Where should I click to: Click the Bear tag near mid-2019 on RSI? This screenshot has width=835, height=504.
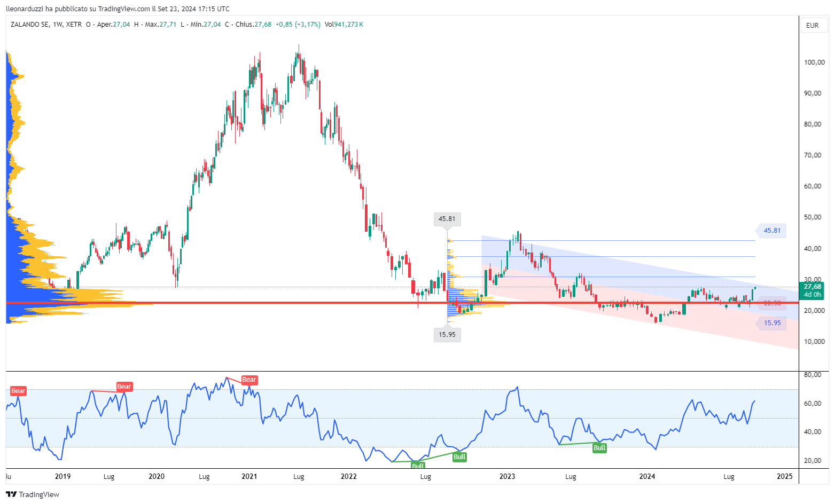click(124, 387)
